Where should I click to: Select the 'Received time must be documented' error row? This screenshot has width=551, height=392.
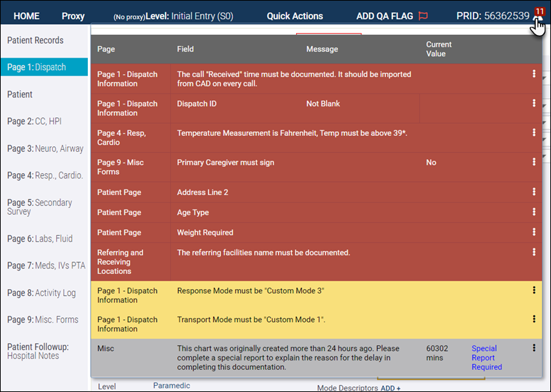(x=294, y=79)
